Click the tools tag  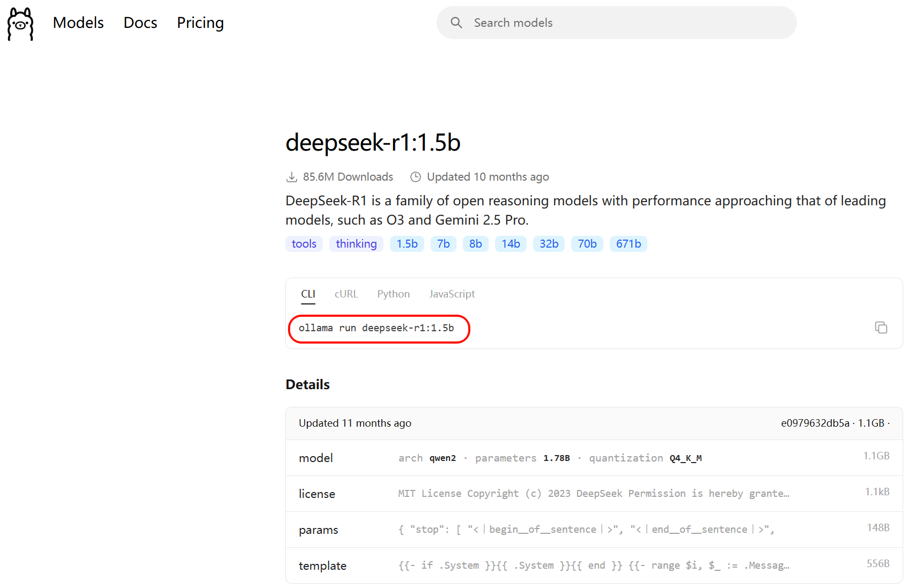click(x=304, y=244)
